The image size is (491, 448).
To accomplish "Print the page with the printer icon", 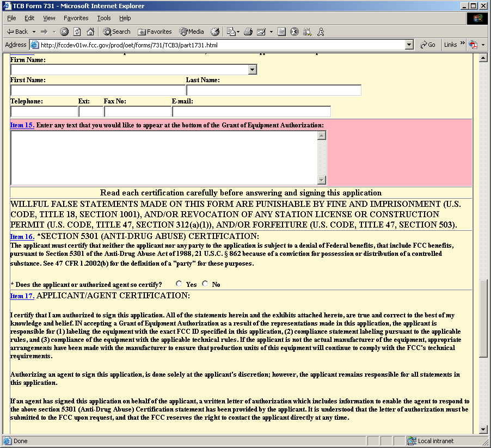I will point(248,32).
